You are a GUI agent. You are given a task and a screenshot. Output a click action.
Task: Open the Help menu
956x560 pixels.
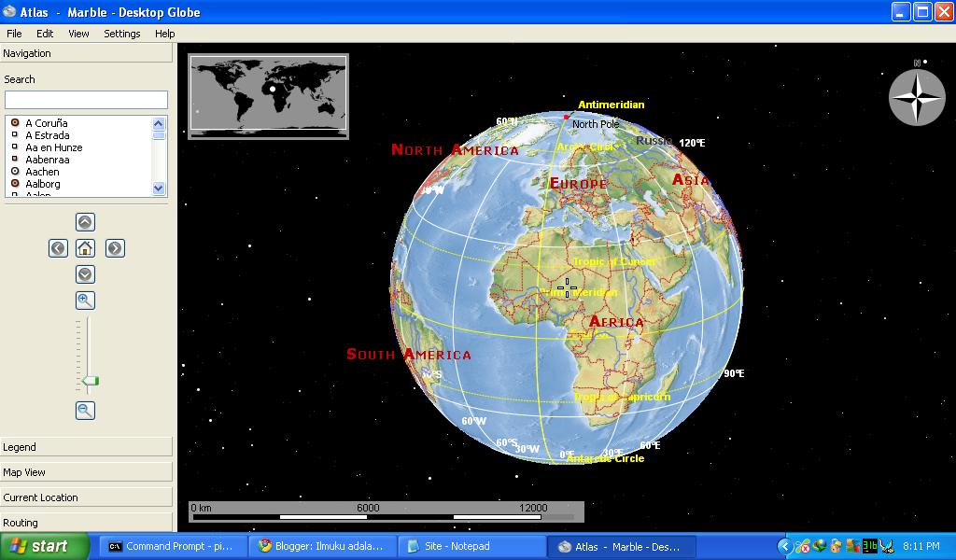click(x=164, y=34)
